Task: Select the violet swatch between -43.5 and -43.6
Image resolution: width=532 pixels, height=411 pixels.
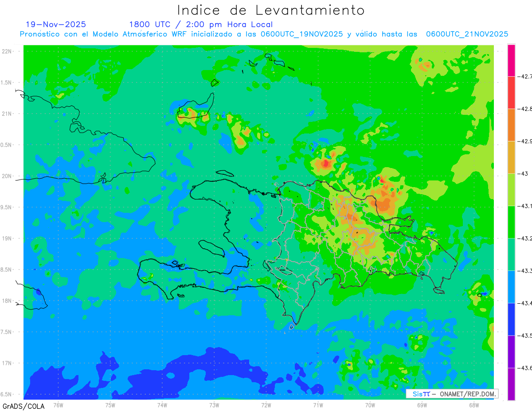Action: [511, 351]
